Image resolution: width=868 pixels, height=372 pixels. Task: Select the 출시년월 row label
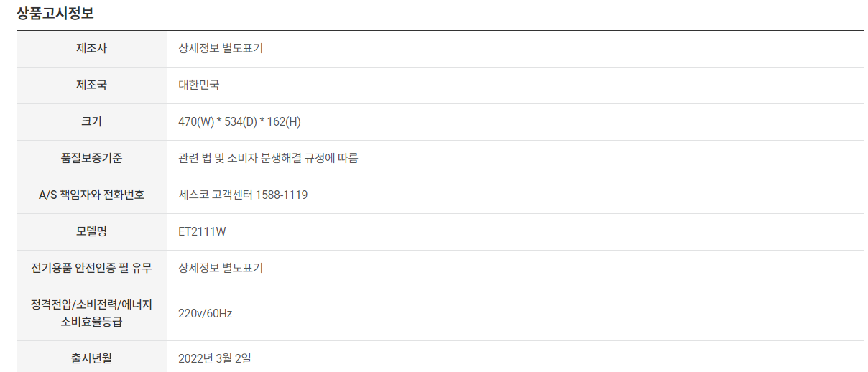pos(91,358)
